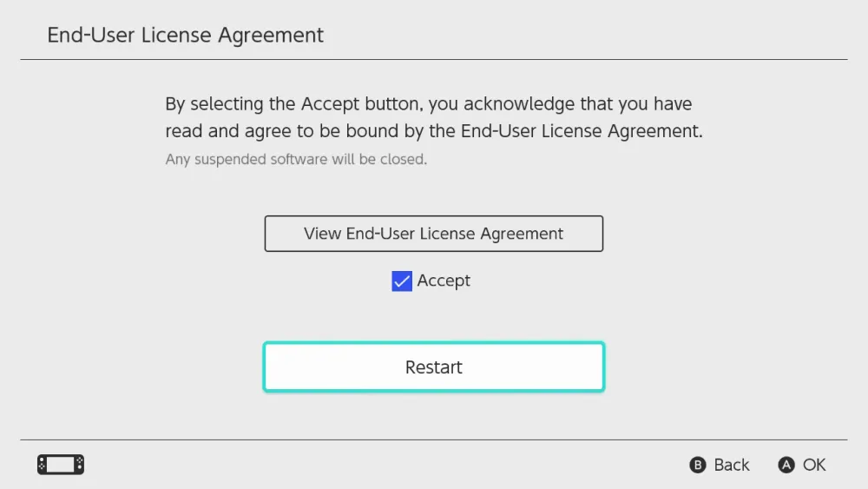The image size is (868, 489).
Task: Click the divider line above the footer
Action: 433,439
